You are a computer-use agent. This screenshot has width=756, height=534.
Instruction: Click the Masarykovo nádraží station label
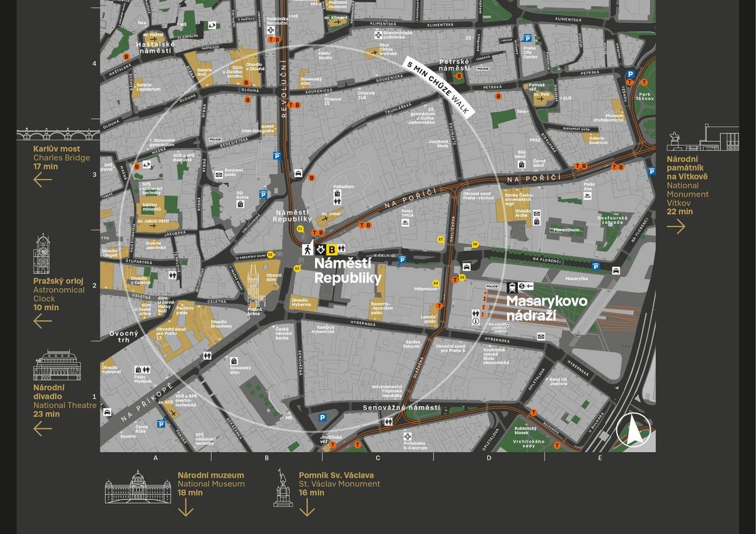(x=547, y=308)
